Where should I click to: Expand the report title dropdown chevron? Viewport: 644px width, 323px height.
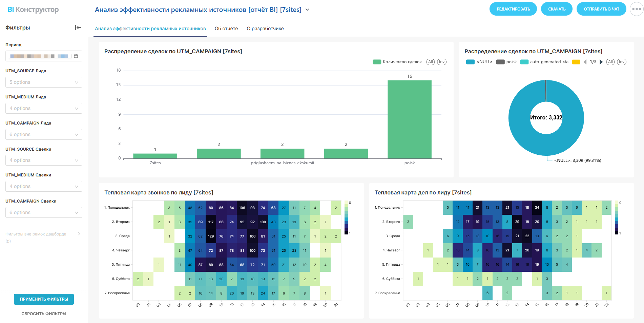pos(307,10)
